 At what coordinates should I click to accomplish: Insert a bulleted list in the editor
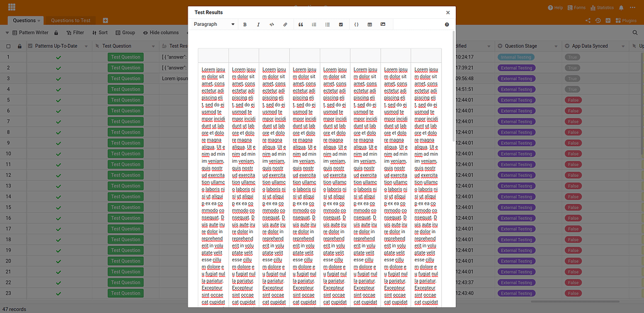tap(327, 25)
